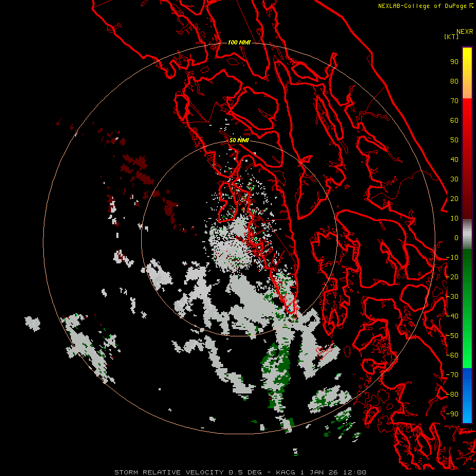Click the 70 value on the velocity scale
The image size is (476, 476).
[x=454, y=101]
